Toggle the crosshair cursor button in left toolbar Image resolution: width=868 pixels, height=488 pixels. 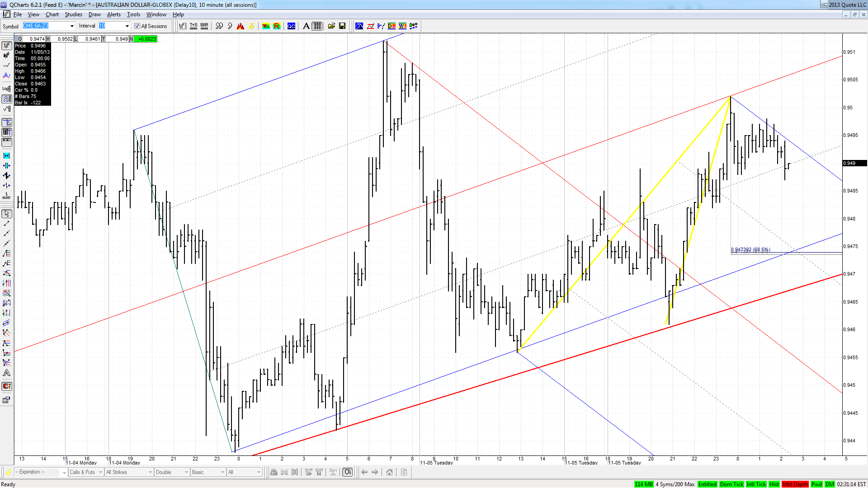[7, 123]
